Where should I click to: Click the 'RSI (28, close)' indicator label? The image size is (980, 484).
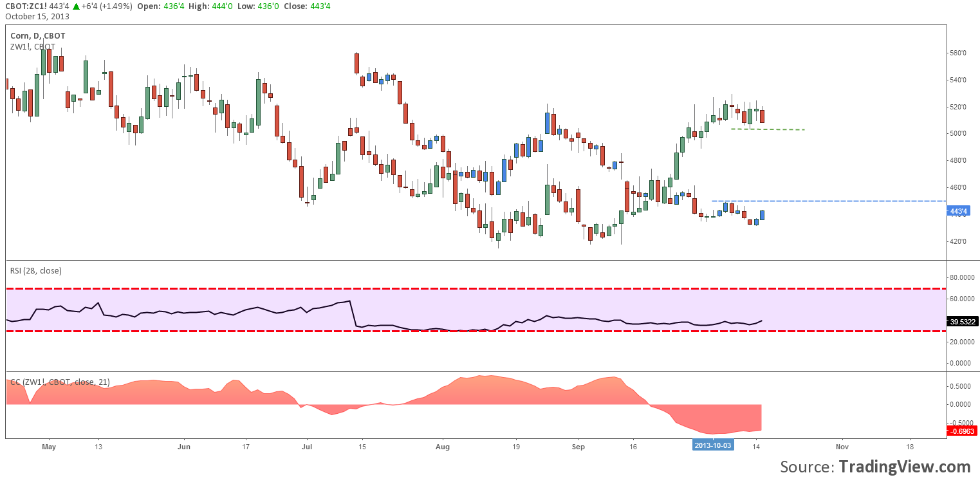[36, 271]
